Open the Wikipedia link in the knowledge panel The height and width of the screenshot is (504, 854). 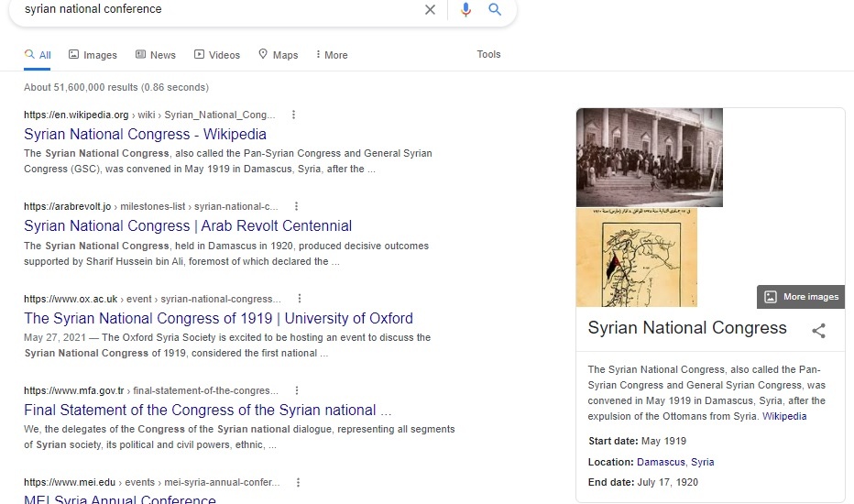(x=784, y=416)
